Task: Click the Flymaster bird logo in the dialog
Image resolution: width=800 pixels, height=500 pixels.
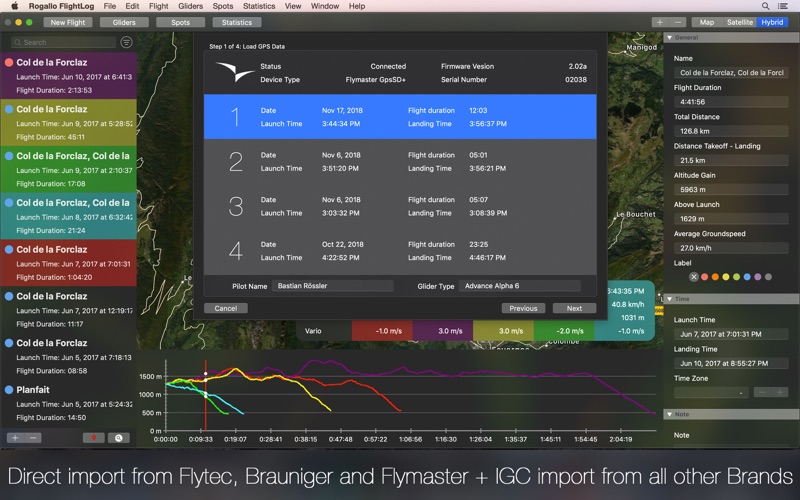Action: pos(234,71)
